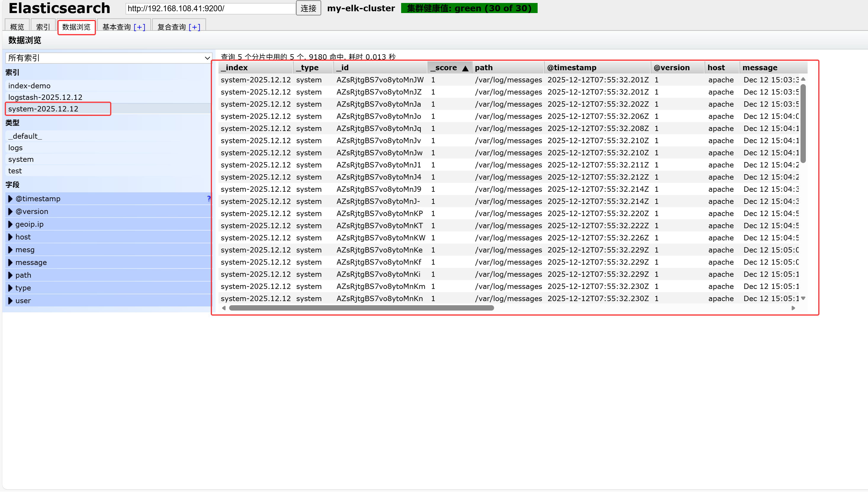
Task: Select the logs type filter
Action: 108,148
